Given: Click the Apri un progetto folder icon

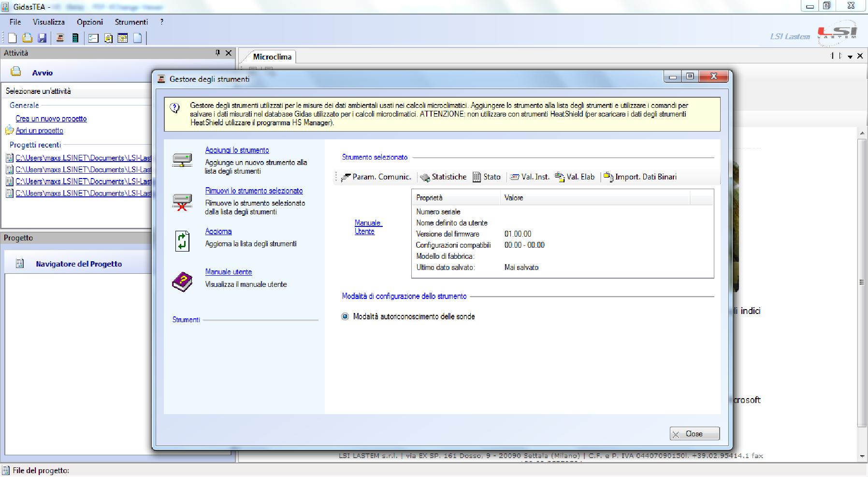Looking at the screenshot, I should (9, 130).
